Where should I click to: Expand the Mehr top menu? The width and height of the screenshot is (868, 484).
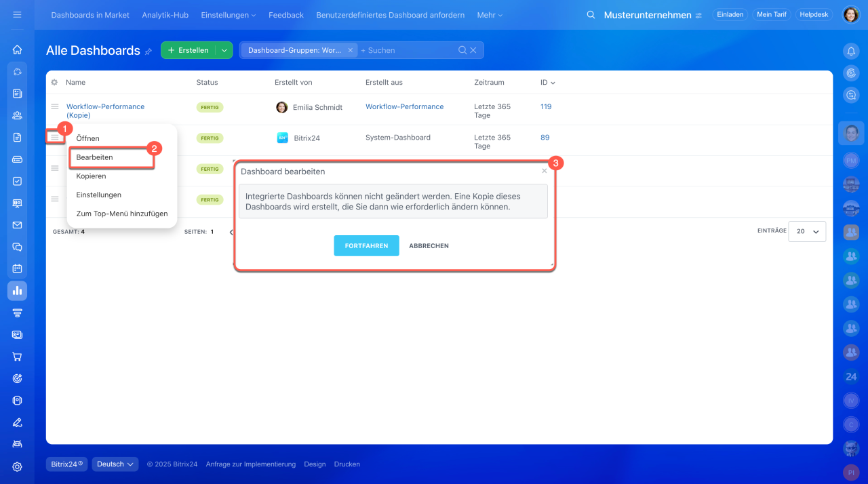[x=490, y=15]
